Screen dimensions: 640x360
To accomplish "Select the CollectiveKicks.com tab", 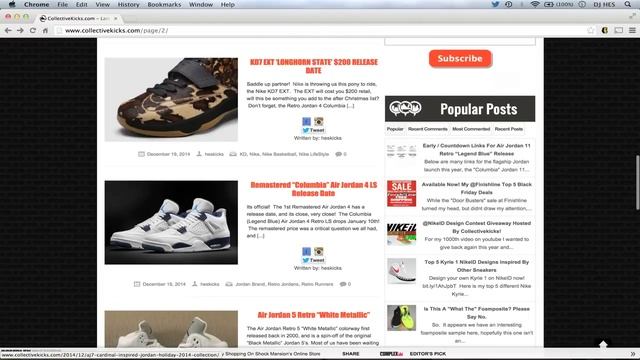I will [78, 18].
